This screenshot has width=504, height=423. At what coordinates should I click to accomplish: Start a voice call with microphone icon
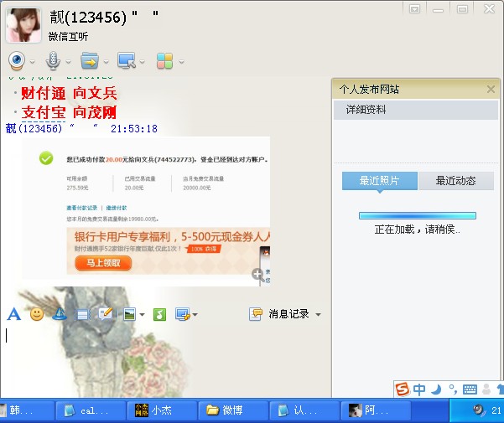53,61
